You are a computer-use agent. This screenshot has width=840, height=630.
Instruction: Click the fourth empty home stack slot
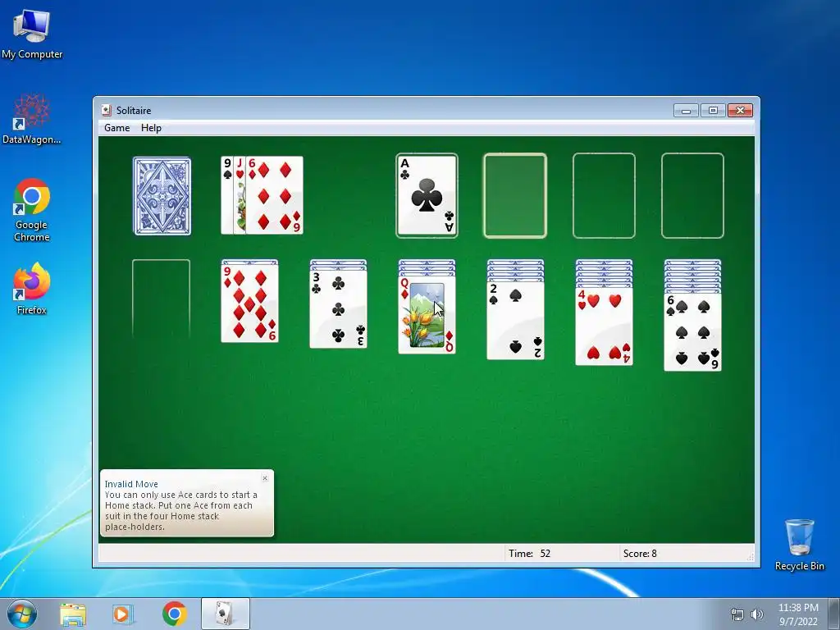(692, 195)
